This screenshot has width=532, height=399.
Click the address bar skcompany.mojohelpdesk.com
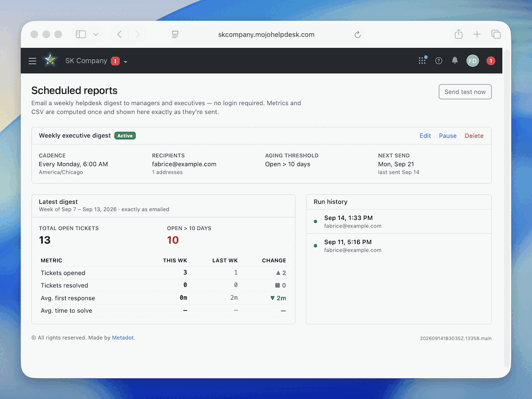266,35
